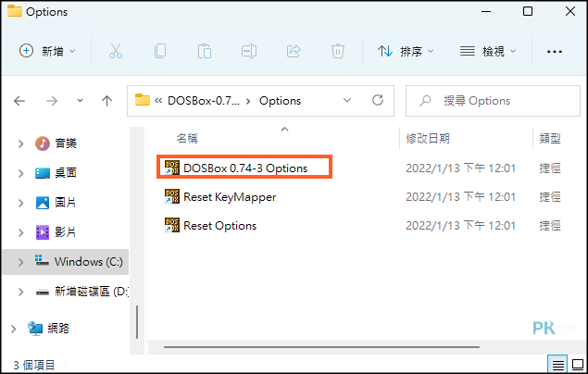
Task: Select the 音樂 label in sidebar
Action: coord(66,143)
